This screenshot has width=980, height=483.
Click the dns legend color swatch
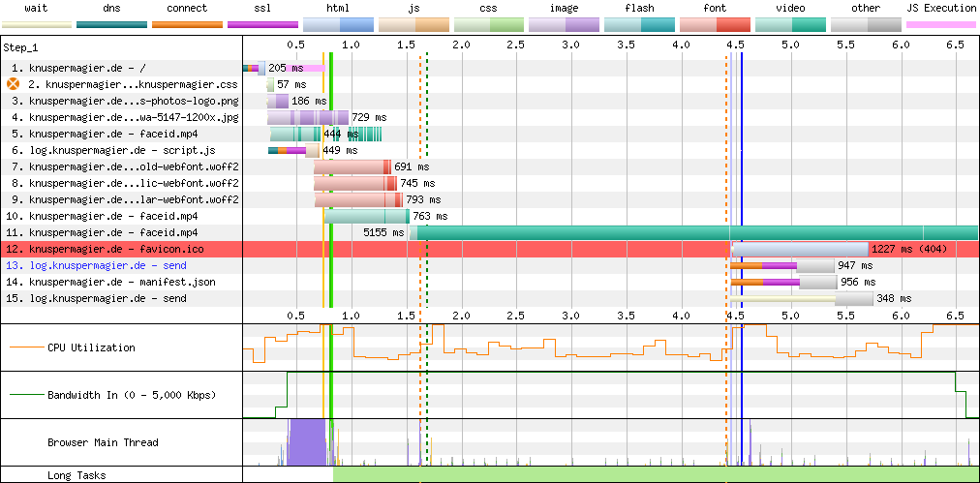[112, 24]
